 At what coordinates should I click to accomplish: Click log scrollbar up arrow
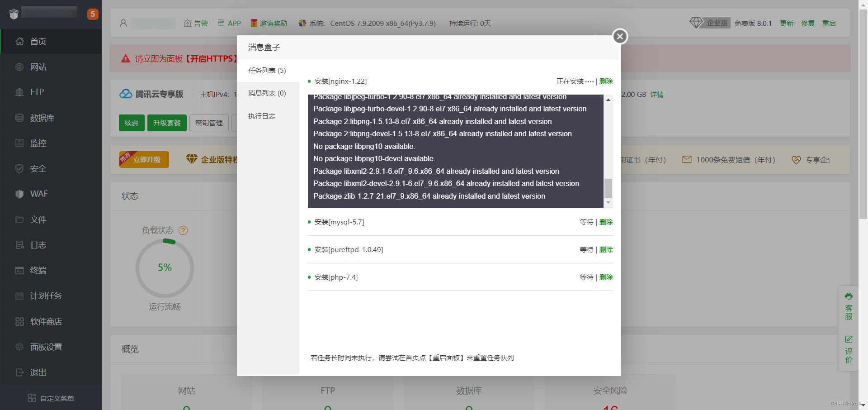609,100
